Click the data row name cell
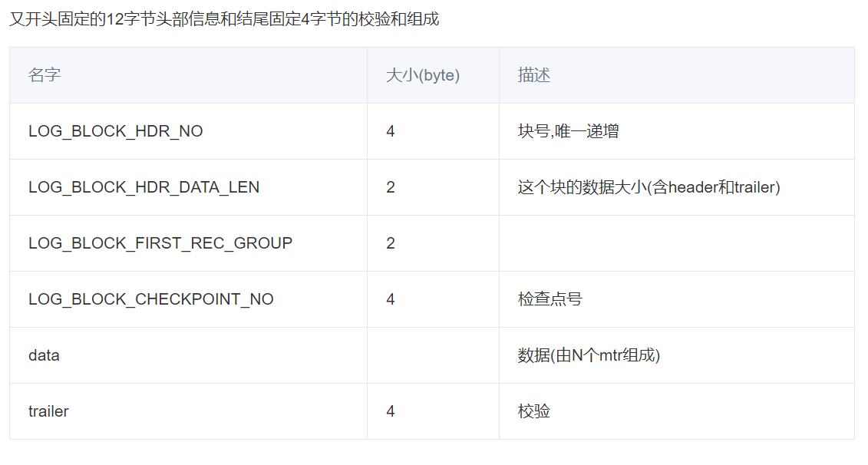The image size is (868, 465). 188,355
